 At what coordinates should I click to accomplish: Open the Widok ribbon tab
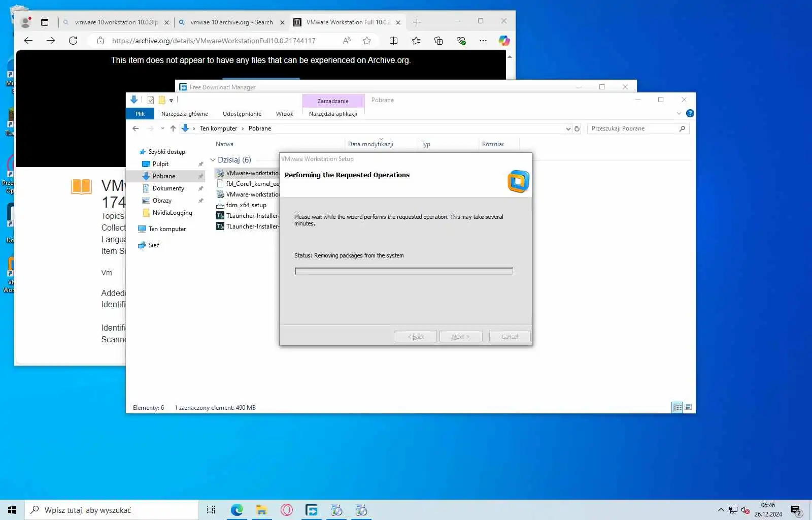285,114
